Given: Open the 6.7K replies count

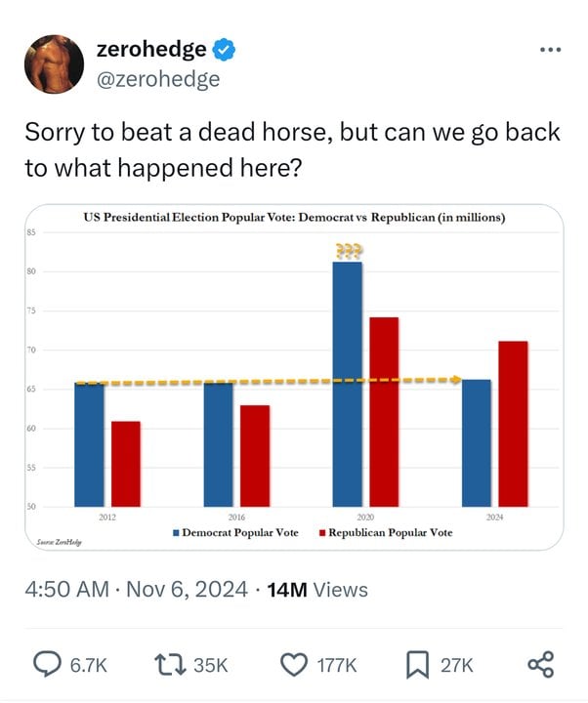Looking at the screenshot, I should [89, 665].
